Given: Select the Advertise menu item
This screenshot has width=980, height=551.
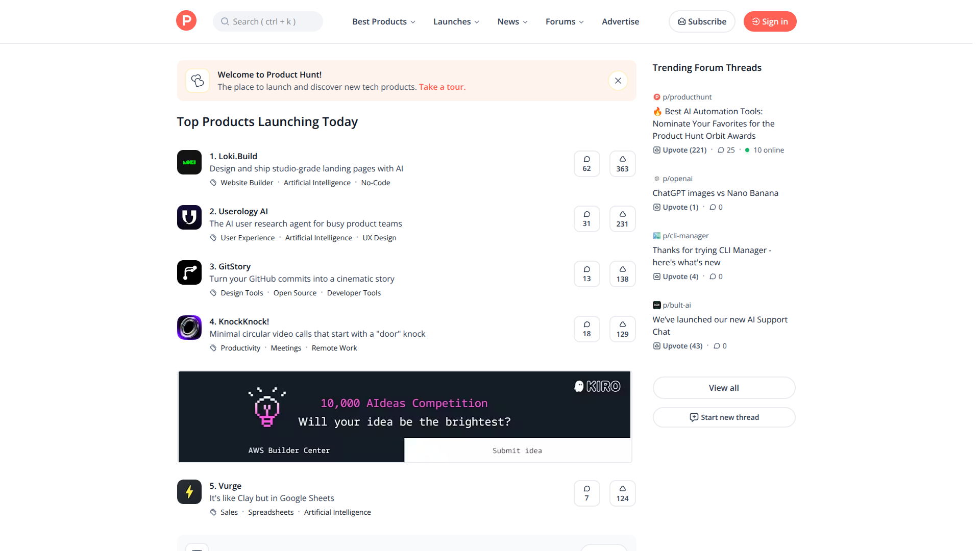Looking at the screenshot, I should (620, 21).
